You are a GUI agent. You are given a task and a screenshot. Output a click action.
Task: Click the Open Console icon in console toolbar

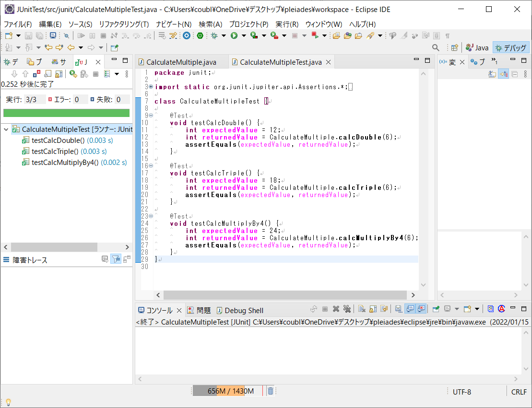(467, 309)
